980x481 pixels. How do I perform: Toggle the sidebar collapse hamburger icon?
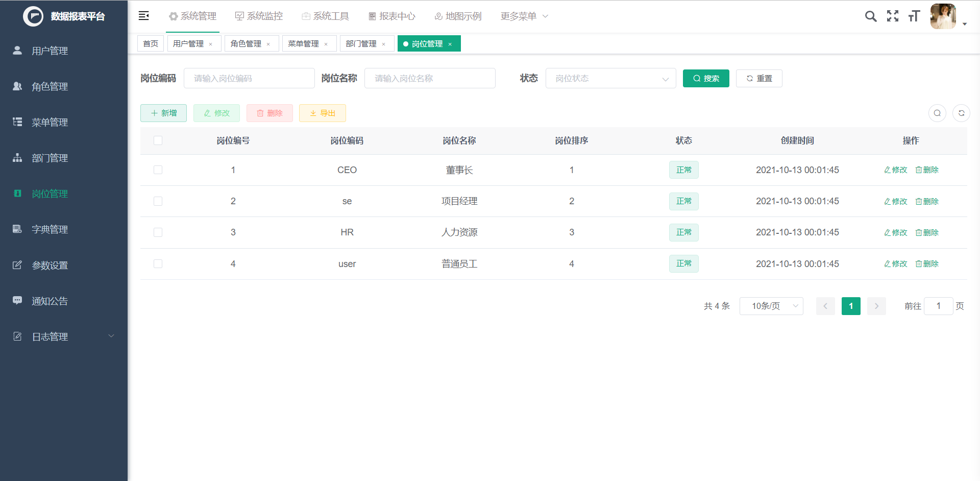click(x=143, y=16)
